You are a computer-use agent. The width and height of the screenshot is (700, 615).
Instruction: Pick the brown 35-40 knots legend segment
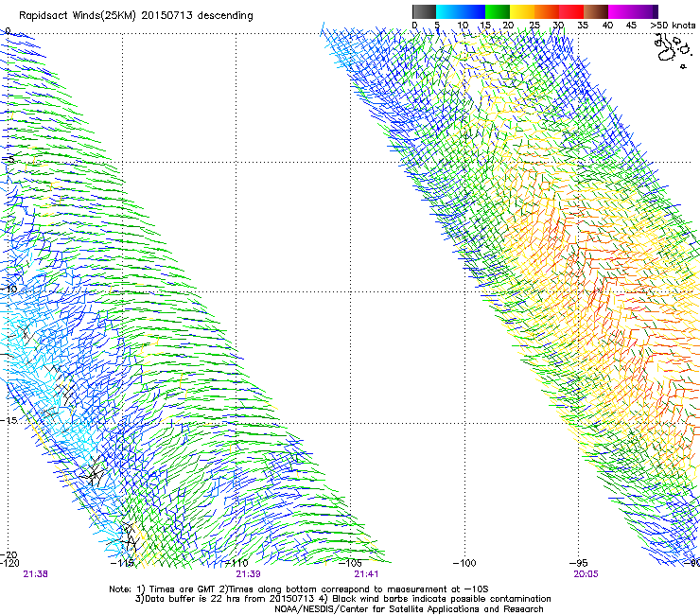pos(596,11)
